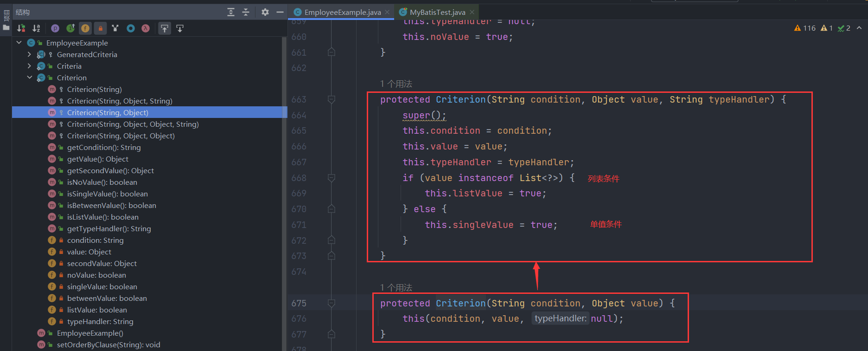Enable Autoscroll from Source in Structure panel
868x351 pixels.
coord(180,28)
